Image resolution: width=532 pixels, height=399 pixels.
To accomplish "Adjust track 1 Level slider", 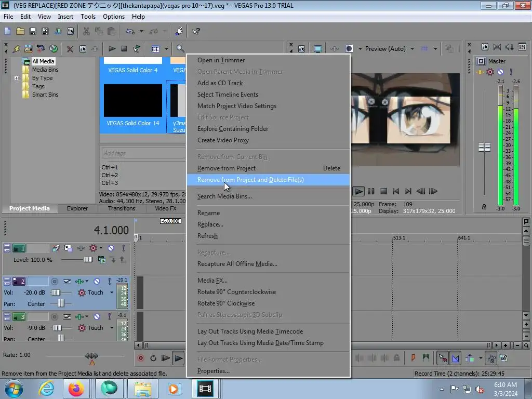I will click(87, 260).
